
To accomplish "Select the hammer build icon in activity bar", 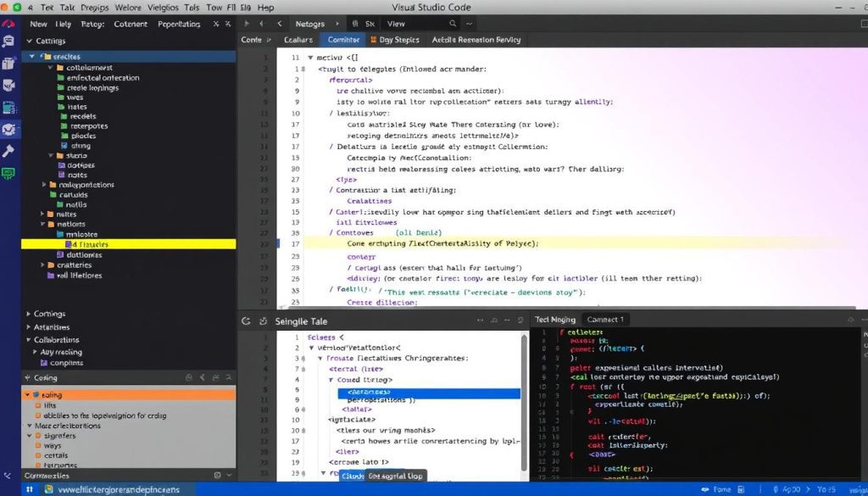I will [8, 151].
